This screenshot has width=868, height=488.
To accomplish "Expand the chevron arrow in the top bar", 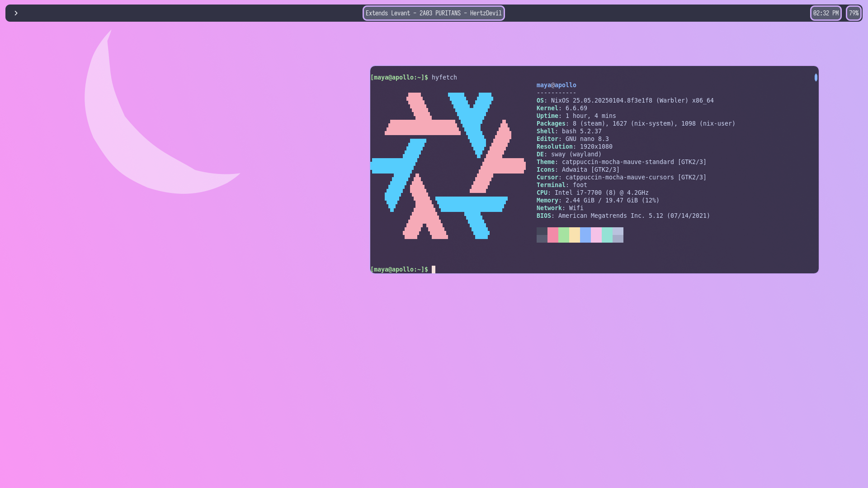I will click(x=16, y=13).
